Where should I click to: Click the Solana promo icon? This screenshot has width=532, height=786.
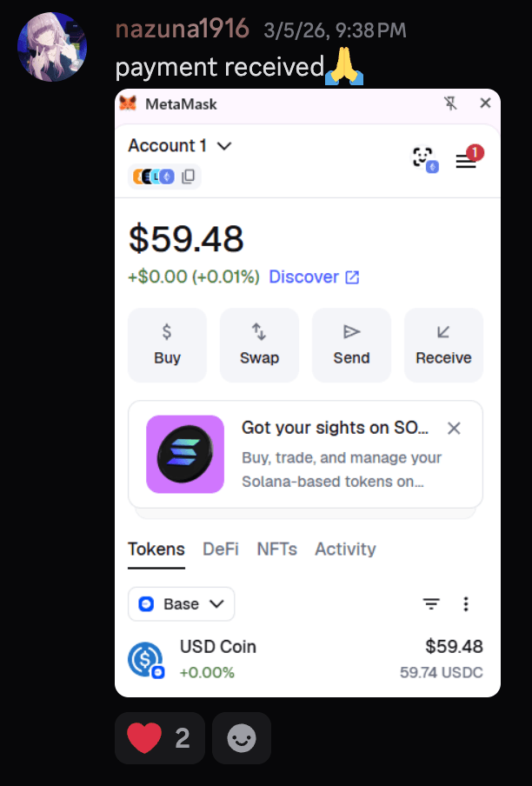185,453
